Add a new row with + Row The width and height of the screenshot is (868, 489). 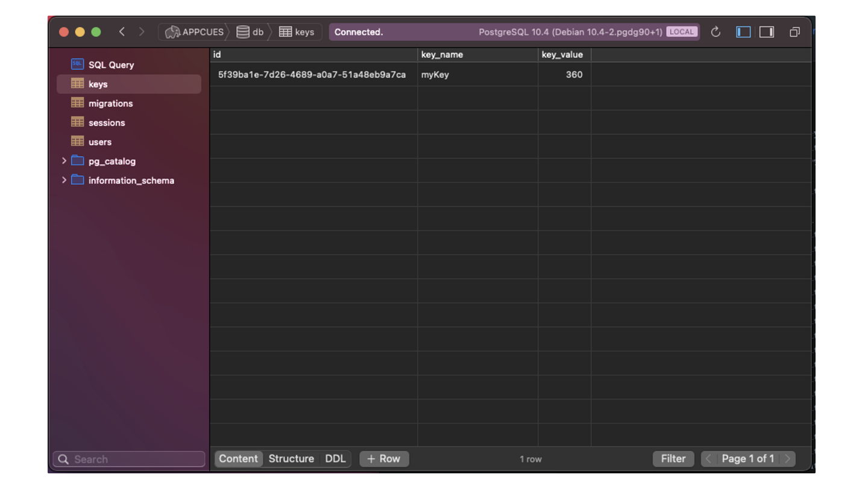(x=383, y=459)
